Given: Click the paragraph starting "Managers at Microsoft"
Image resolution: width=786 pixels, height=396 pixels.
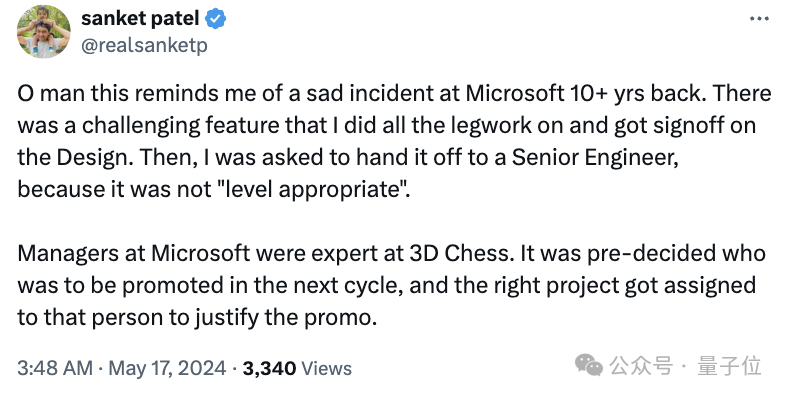Looking at the screenshot, I should coord(391,285).
